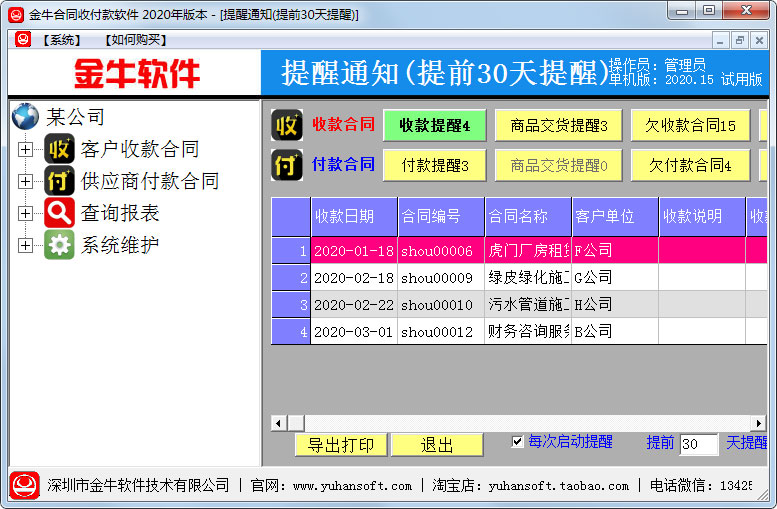Click the 商品交货提醒3 button
Viewport: 777px width, 509px height.
tap(558, 125)
